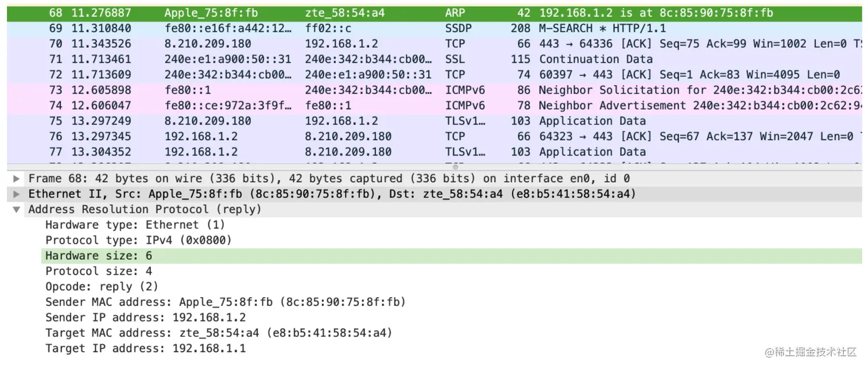The image size is (868, 369).
Task: Select packet 77 with time 13.304352
Action: coord(435,152)
